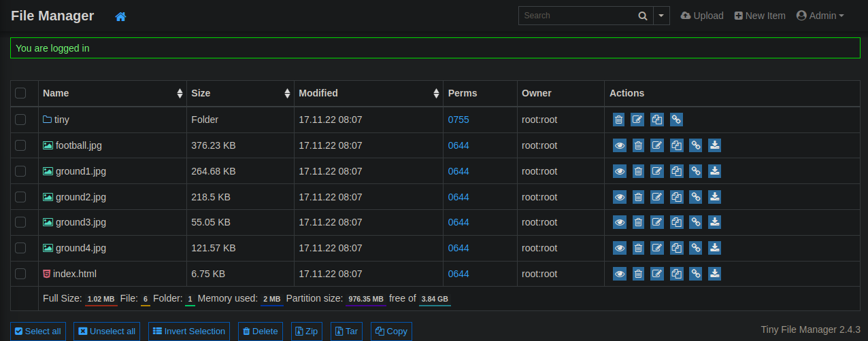Screen dimensions: 868x341
Task: Focus the Search input field
Action: pyautogui.click(x=576, y=16)
